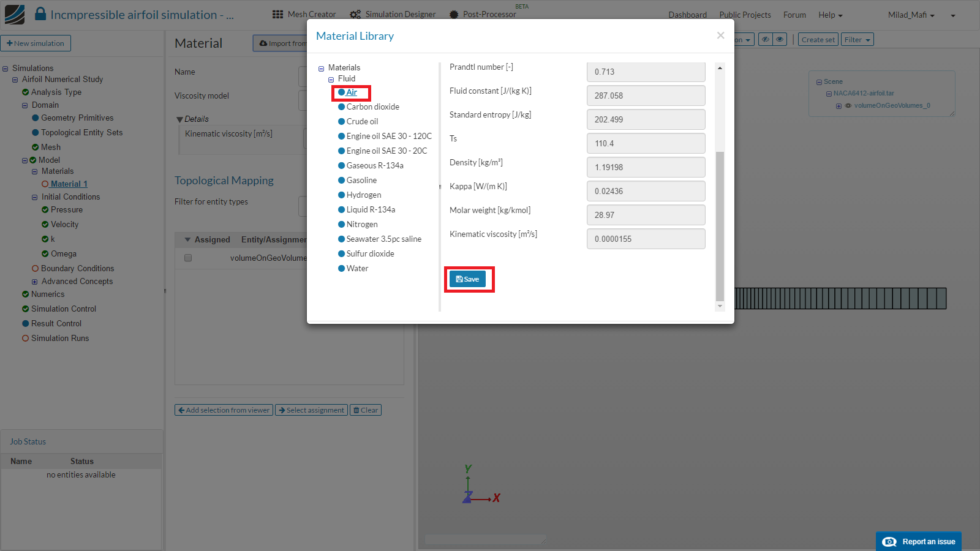Viewport: 980px width, 551px height.
Task: Click the Create set button
Action: tap(818, 40)
